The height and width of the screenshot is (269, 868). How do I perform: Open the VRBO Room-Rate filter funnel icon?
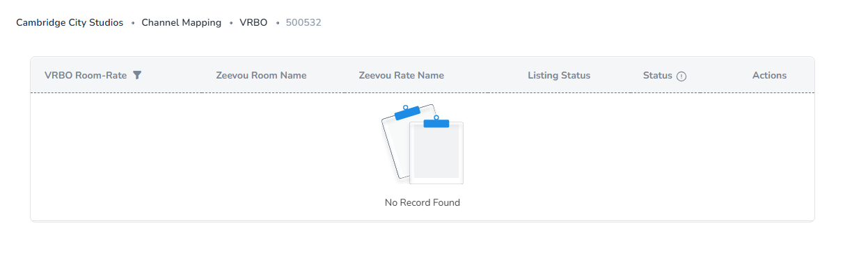(137, 75)
